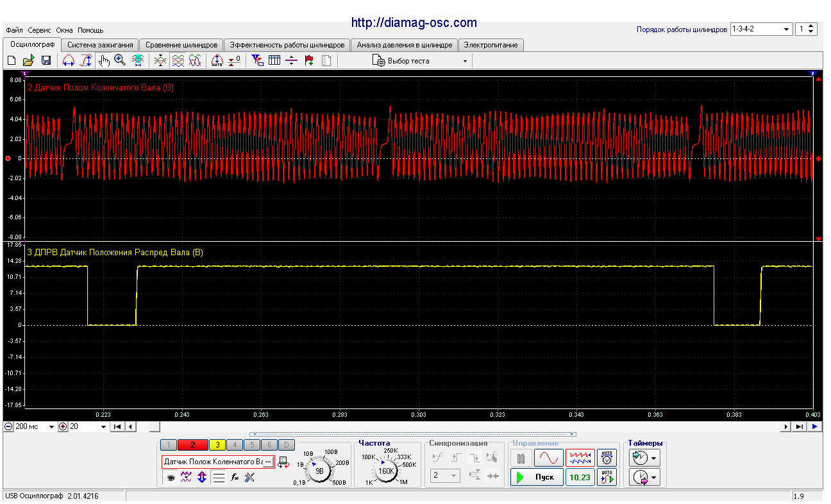Select the magnifier zoom tool
The width and height of the screenshot is (831, 504).
120,61
